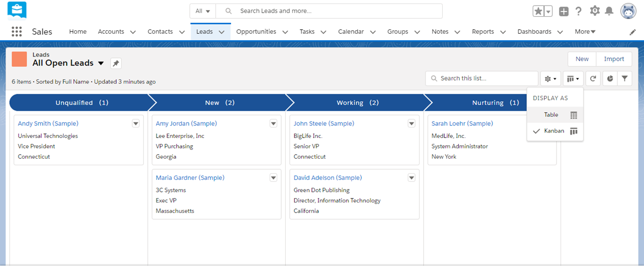
Task: Expand Andy Smith card actions dropdown
Action: coord(135,123)
